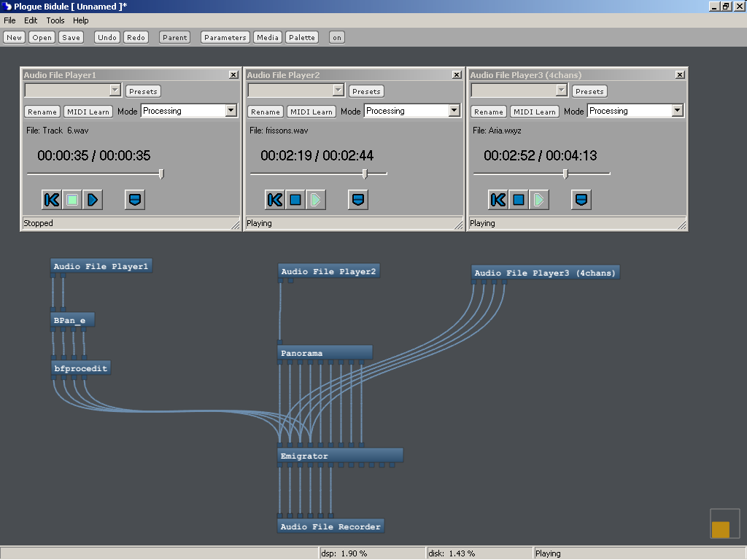Close the Audio File Player1 panel

pos(233,75)
